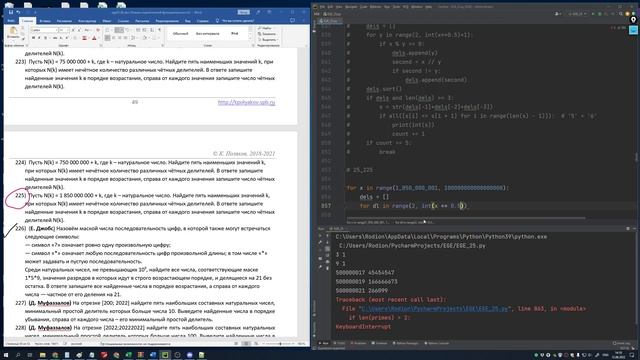The height and width of the screenshot is (360, 640).
Task: Open the font name combo box
Action: pos(44,30)
